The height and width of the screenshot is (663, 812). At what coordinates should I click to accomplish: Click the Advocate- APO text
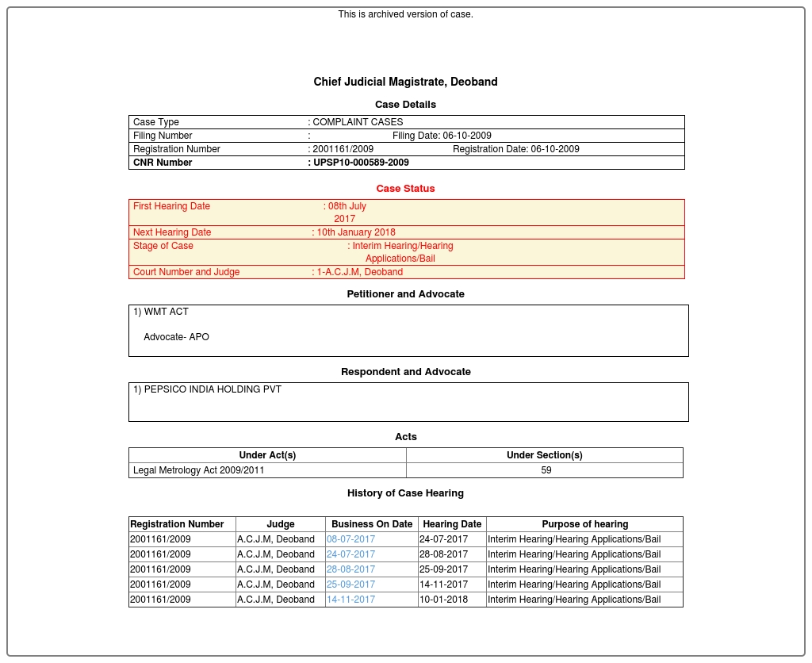pyautogui.click(x=176, y=337)
